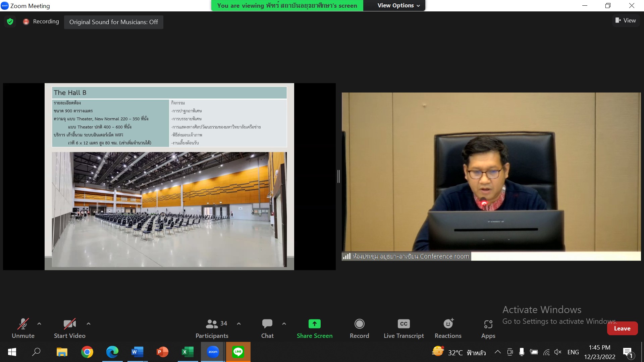This screenshot has height=362, width=644.
Task: Enable Live Transcript captions
Action: pyautogui.click(x=404, y=328)
